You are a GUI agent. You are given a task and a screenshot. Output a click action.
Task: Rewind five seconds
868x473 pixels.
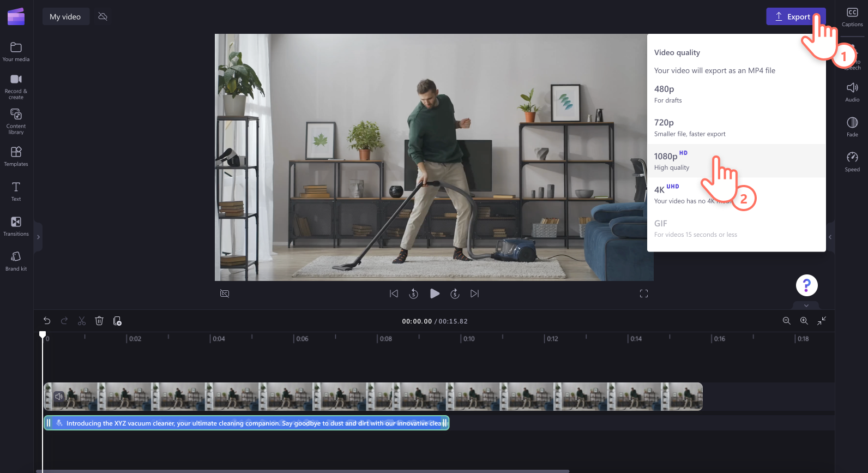coord(414,294)
